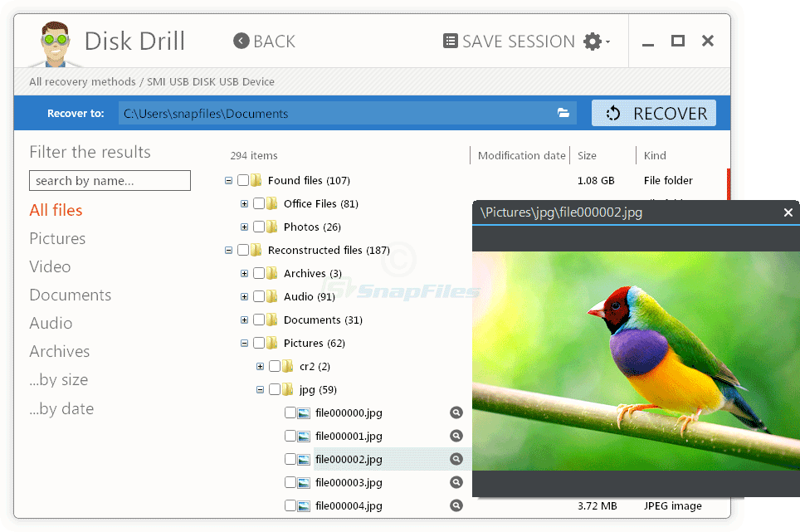Close the file000002.jpg preview window
Image resolution: width=800 pixels, height=532 pixels.
(788, 212)
